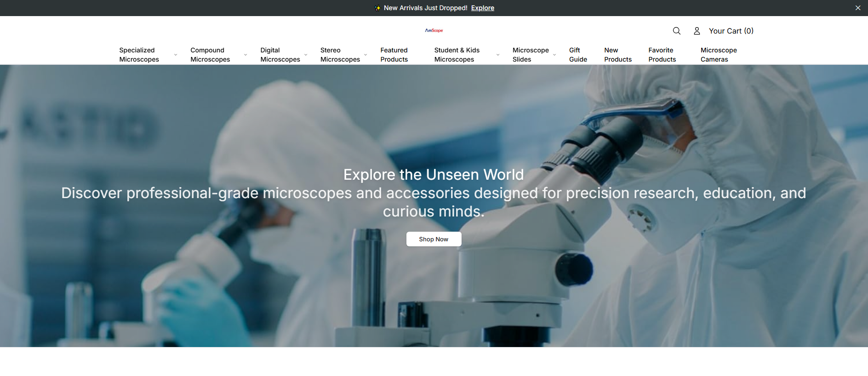The image size is (868, 376).
Task: Expand the Specialized Microscopes chevron
Action: 176,55
